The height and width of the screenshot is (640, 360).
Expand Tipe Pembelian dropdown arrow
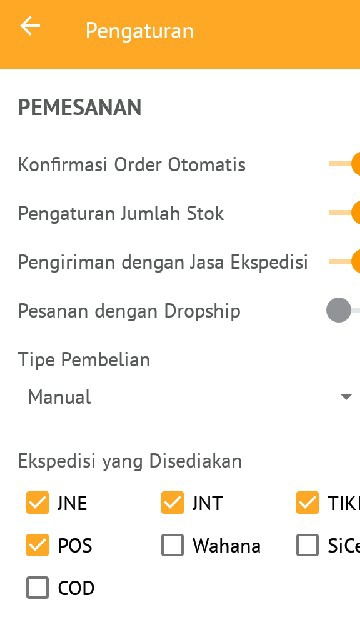point(346,397)
